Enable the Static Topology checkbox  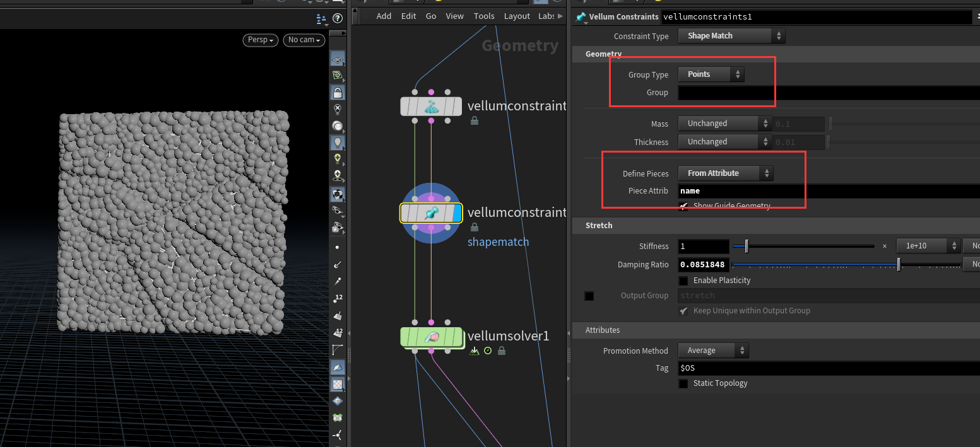[683, 383]
